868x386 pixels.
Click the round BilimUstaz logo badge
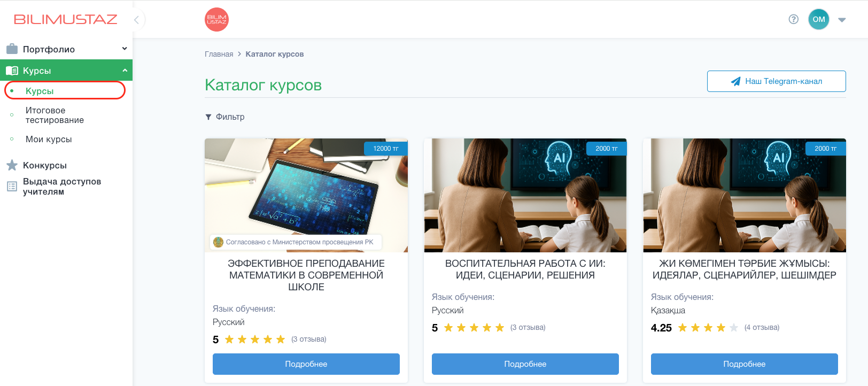(x=216, y=19)
